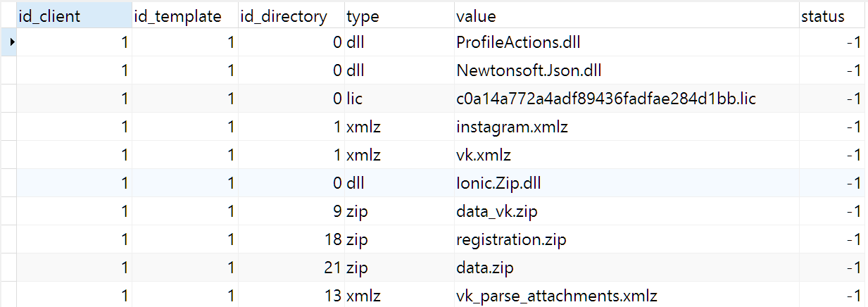868x307 pixels.
Task: Select the registration.zip cell
Action: pos(627,239)
